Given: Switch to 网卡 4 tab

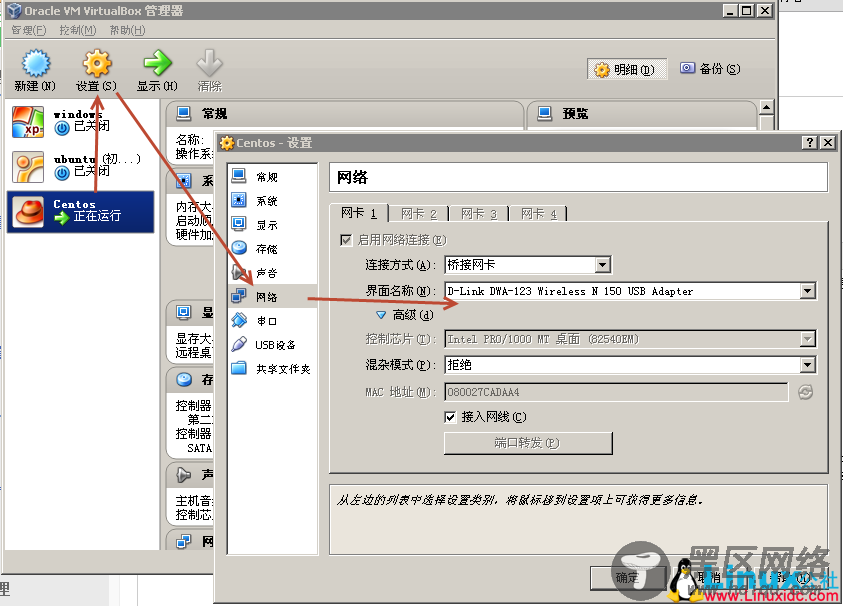Looking at the screenshot, I should click(x=539, y=214).
